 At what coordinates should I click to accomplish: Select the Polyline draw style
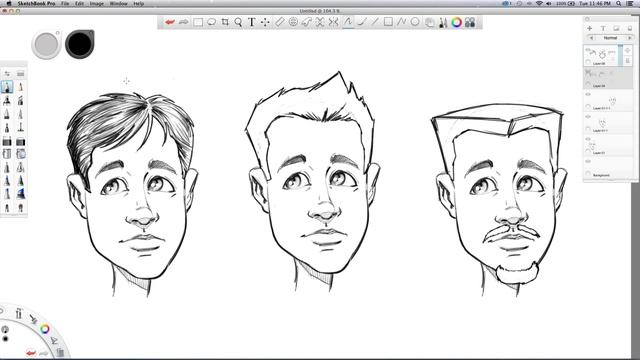402,22
